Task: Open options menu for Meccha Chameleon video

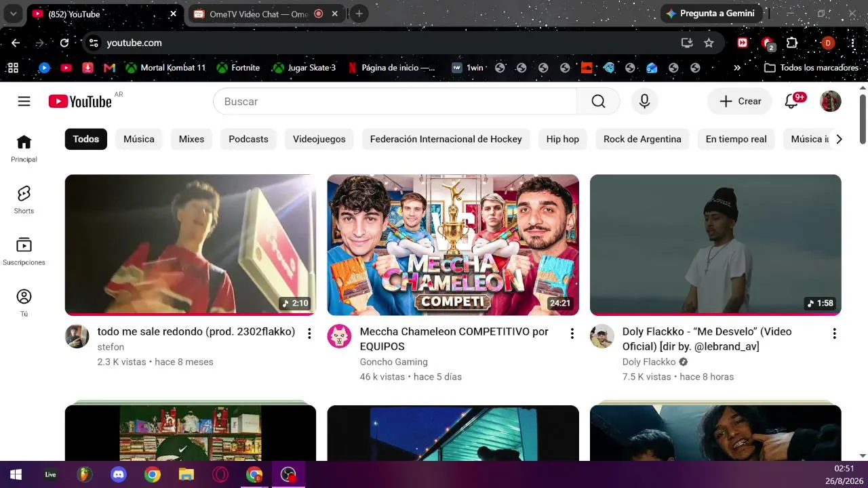Action: tap(572, 333)
